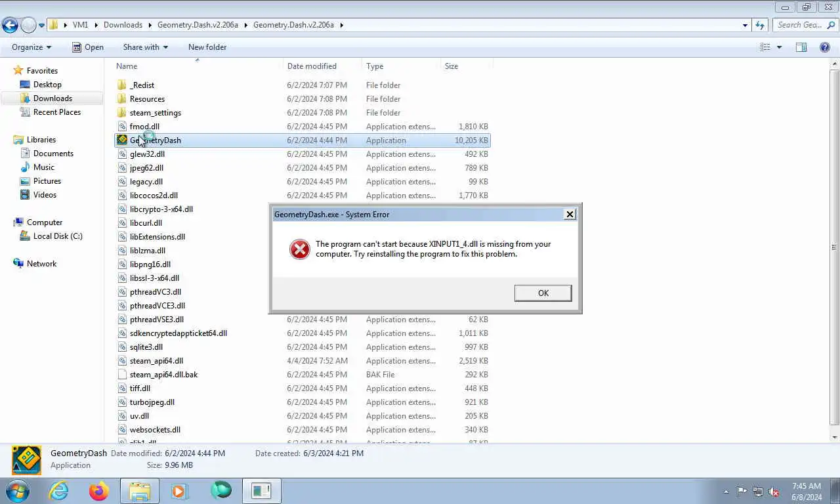Select Pictures library

(x=47, y=180)
